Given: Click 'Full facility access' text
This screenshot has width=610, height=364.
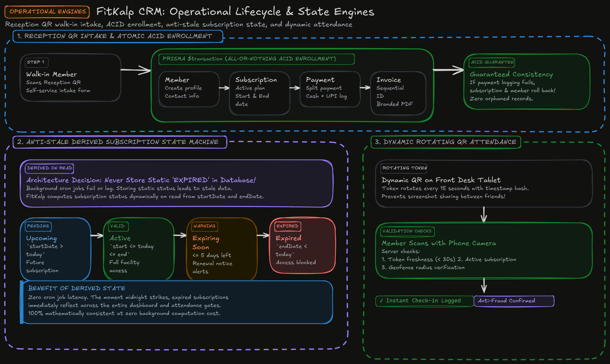Looking at the screenshot, I should [x=125, y=266].
